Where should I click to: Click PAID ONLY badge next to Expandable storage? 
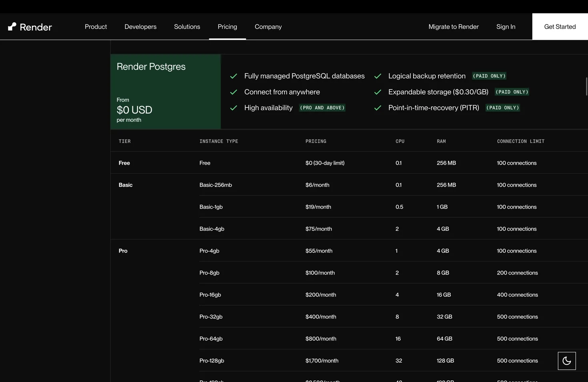(512, 92)
